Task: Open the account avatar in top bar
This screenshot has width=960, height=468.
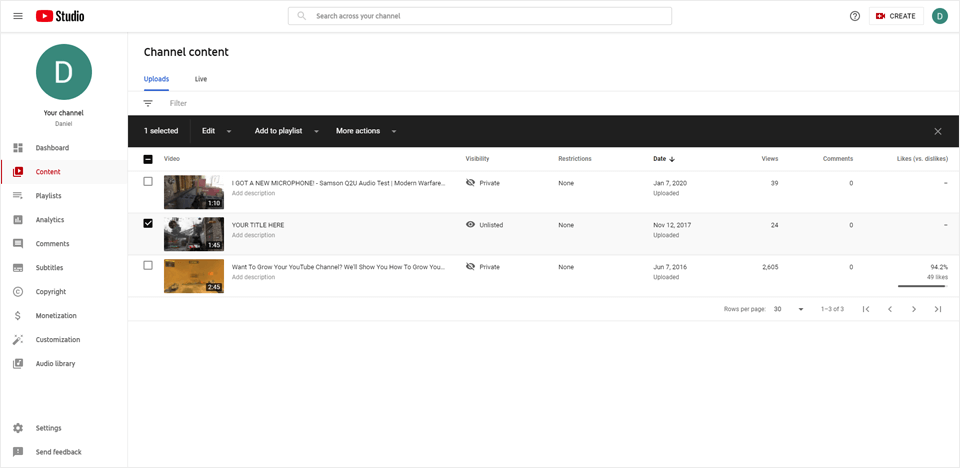Action: [x=939, y=16]
